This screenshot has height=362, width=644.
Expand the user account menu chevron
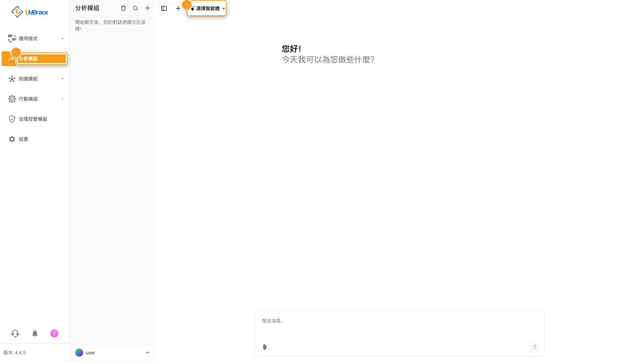pos(147,353)
